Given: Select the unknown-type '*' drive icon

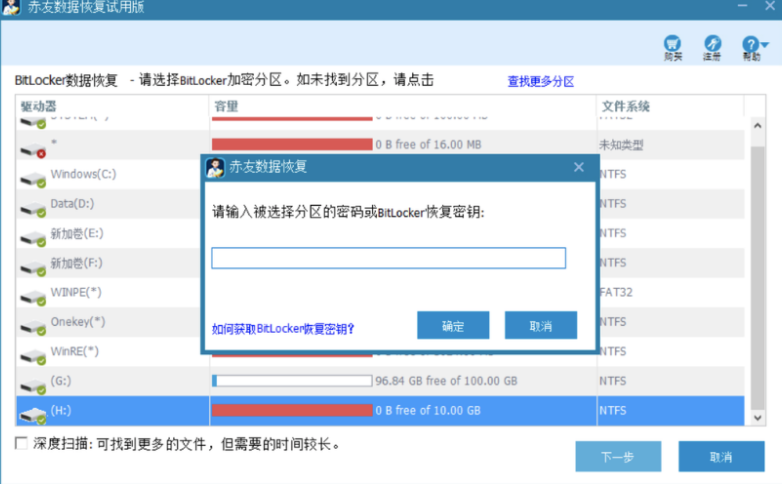Looking at the screenshot, I should pyautogui.click(x=33, y=150).
